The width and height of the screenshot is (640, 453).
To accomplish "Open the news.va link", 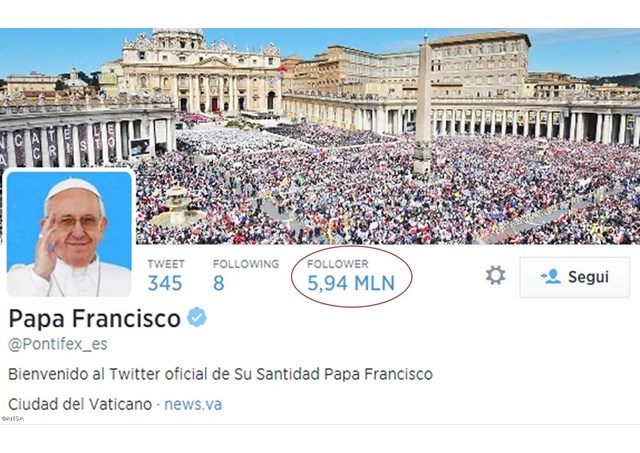I will (193, 404).
